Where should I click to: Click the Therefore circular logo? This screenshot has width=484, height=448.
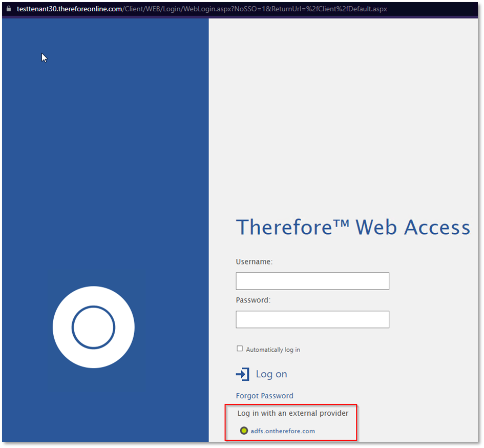pyautogui.click(x=94, y=327)
